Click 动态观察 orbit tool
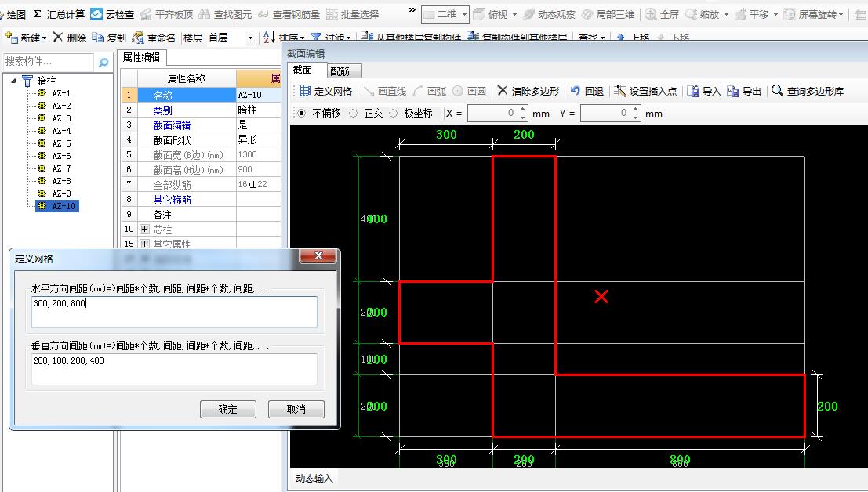 549,14
